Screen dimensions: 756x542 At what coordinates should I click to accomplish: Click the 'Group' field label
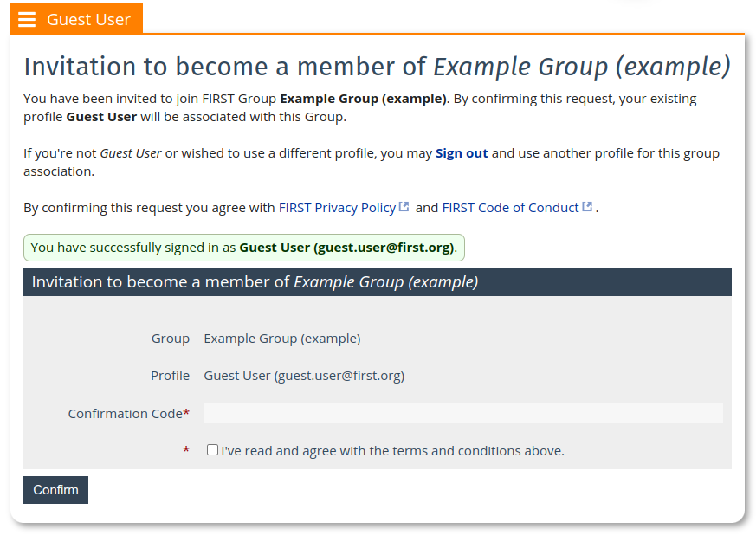coord(171,339)
